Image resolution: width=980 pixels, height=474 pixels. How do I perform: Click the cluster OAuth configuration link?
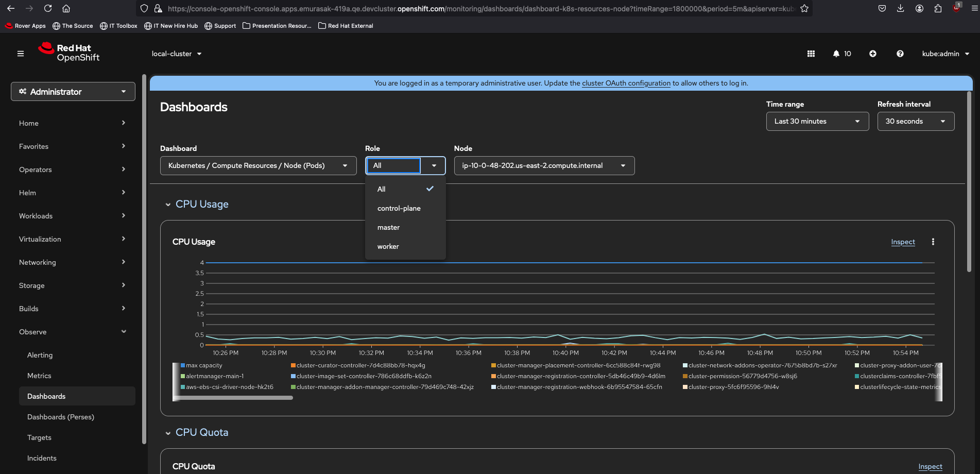[626, 83]
